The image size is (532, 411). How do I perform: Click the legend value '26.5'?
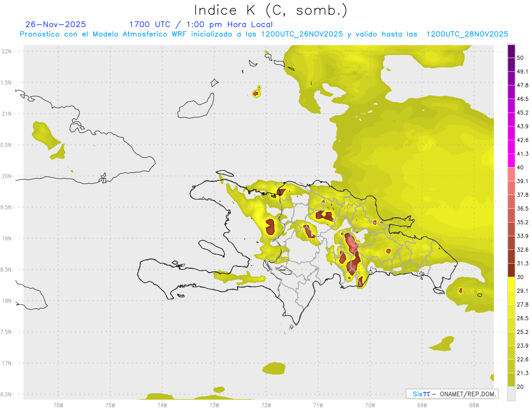click(x=523, y=318)
